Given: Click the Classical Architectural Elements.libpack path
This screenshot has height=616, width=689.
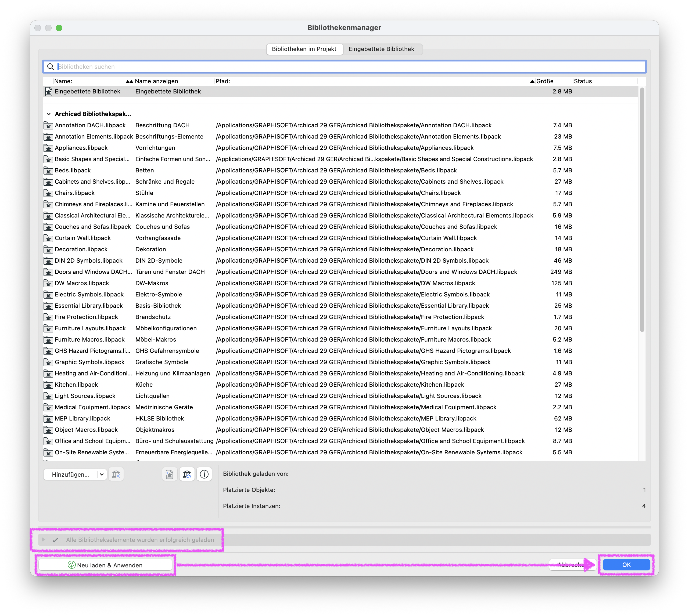Looking at the screenshot, I should 375,215.
